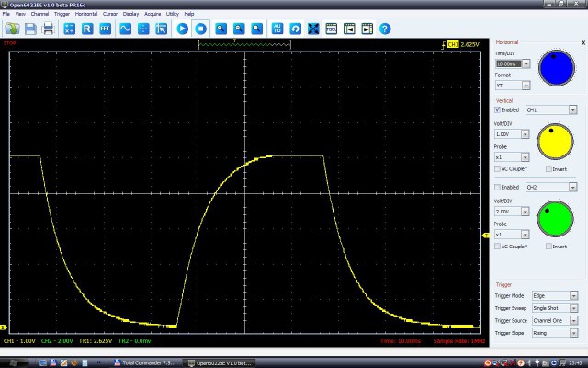Open the Cursor menu

[110, 14]
